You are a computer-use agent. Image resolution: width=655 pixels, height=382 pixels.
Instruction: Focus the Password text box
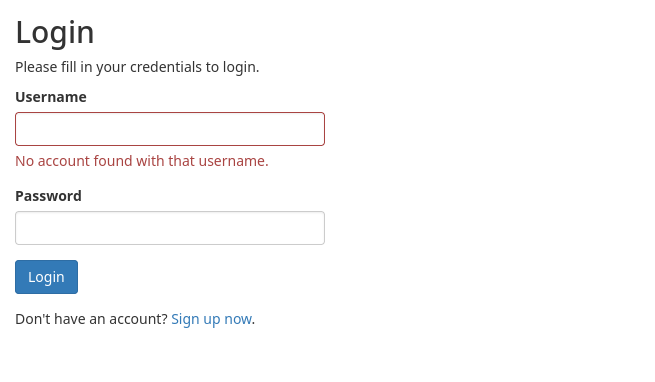pyautogui.click(x=170, y=228)
